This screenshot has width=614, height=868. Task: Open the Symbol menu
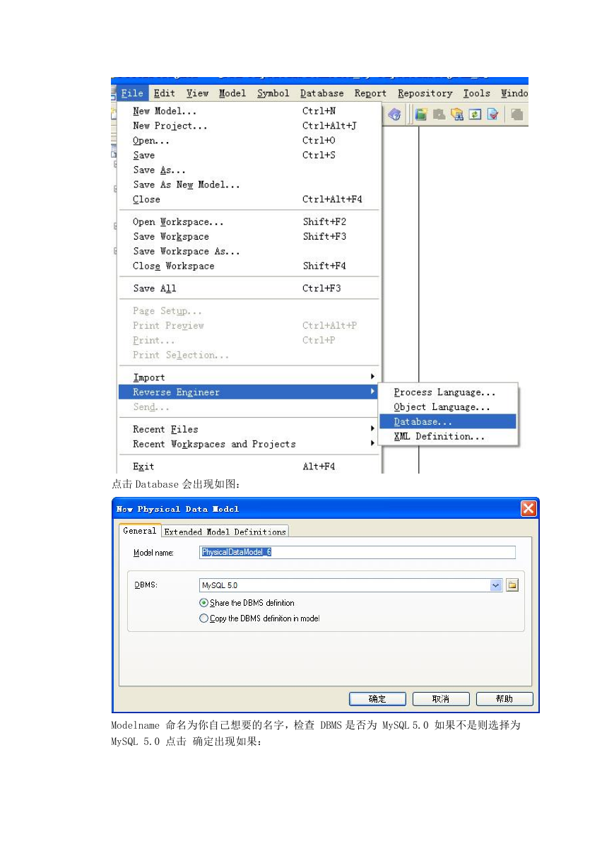pyautogui.click(x=273, y=93)
